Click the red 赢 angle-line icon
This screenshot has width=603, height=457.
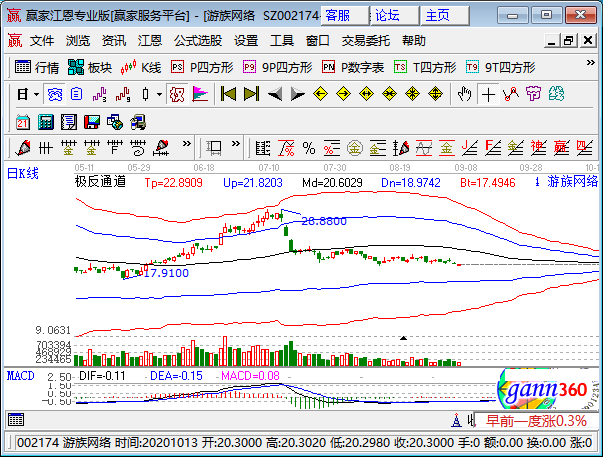point(561,148)
